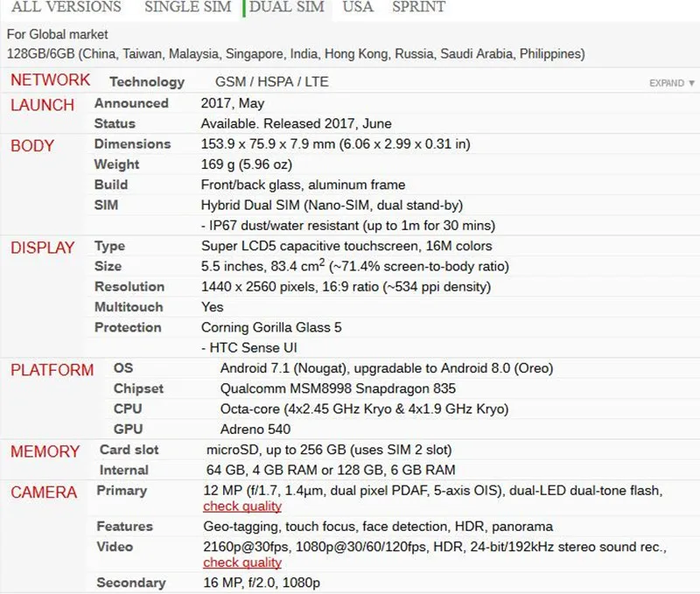Click the CPU label
Screen dimensions: 700x594
pyautogui.click(x=128, y=409)
